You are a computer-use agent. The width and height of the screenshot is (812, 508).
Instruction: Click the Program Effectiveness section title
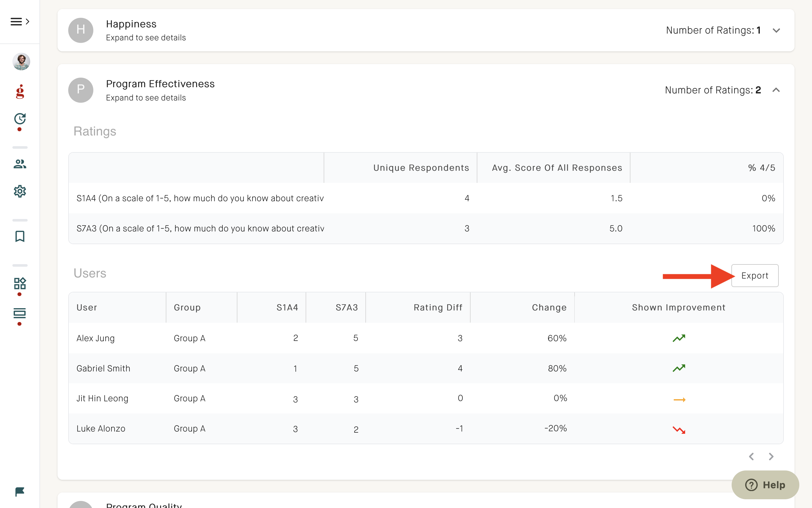click(160, 84)
